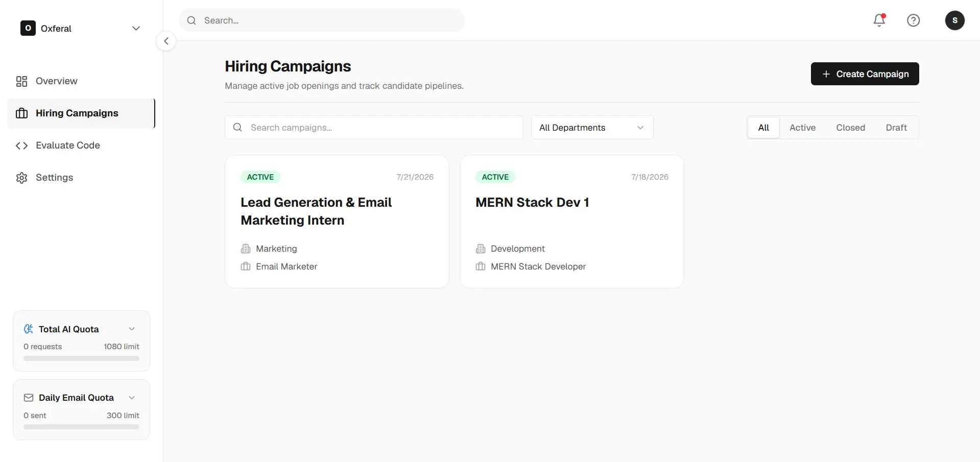Focus the top Search field
The image size is (980, 462).
322,20
